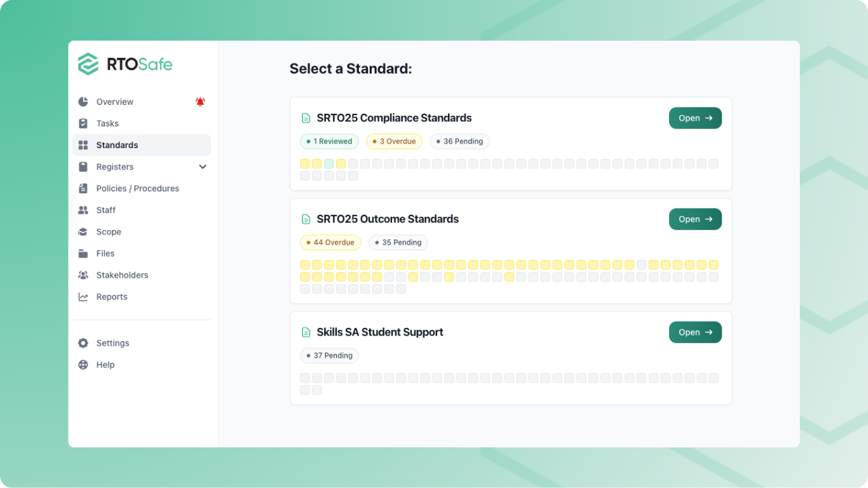Screen dimensions: 868x488
Task: Click the Reports chart icon
Action: point(83,297)
